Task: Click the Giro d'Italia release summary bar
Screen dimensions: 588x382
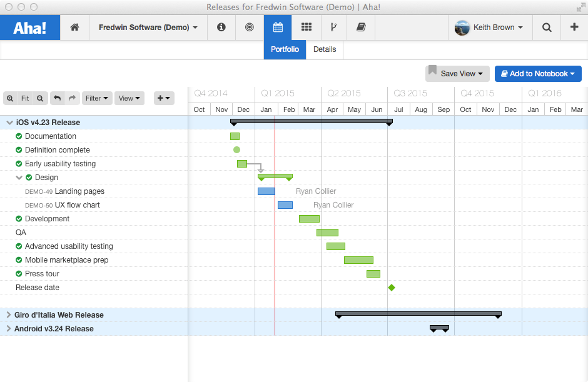Action: [418, 314]
